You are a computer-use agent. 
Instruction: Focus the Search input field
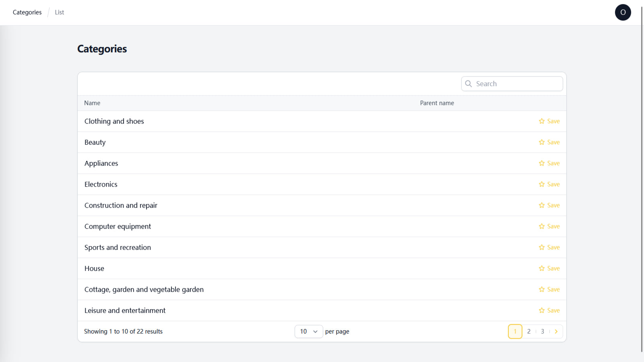tap(512, 84)
